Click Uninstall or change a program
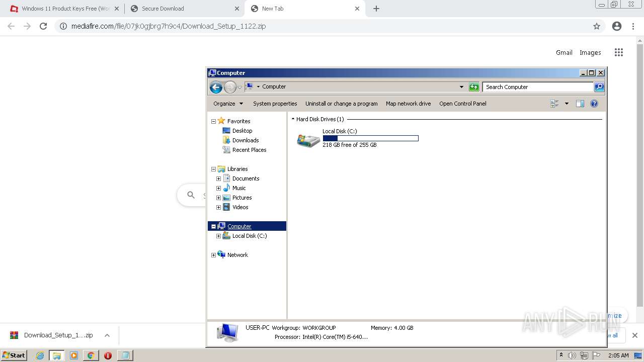 tap(341, 104)
